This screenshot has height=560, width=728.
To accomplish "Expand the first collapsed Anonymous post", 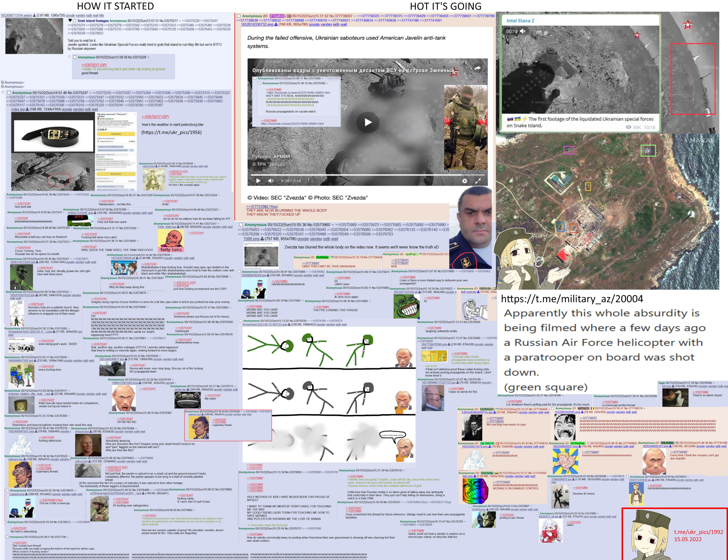I will [3, 82].
